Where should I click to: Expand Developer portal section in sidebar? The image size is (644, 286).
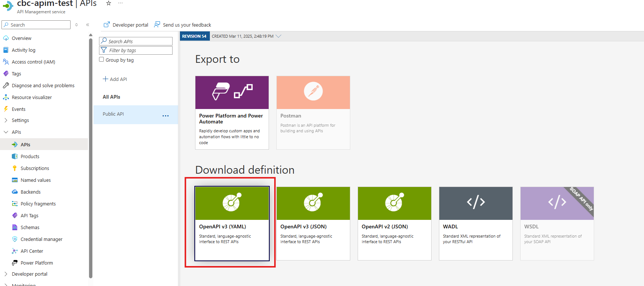coord(6,274)
